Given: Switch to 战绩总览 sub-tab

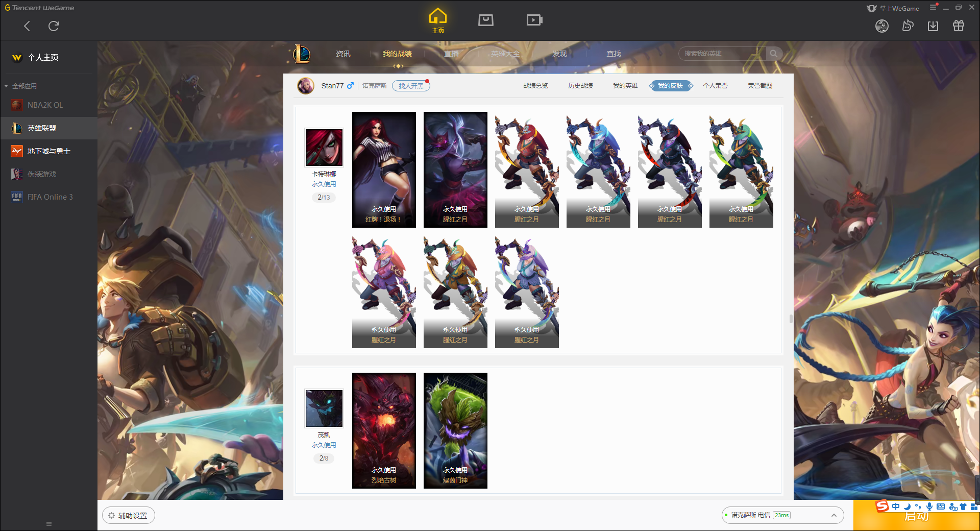Looking at the screenshot, I should click(535, 86).
